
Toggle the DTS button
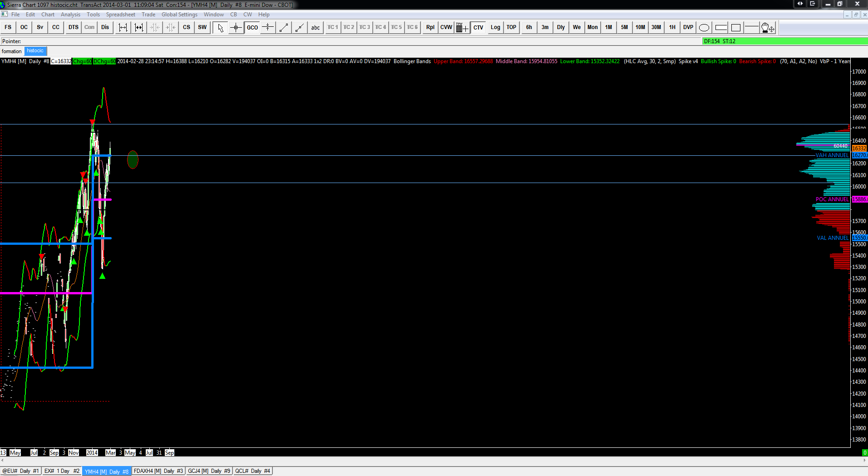[74, 27]
